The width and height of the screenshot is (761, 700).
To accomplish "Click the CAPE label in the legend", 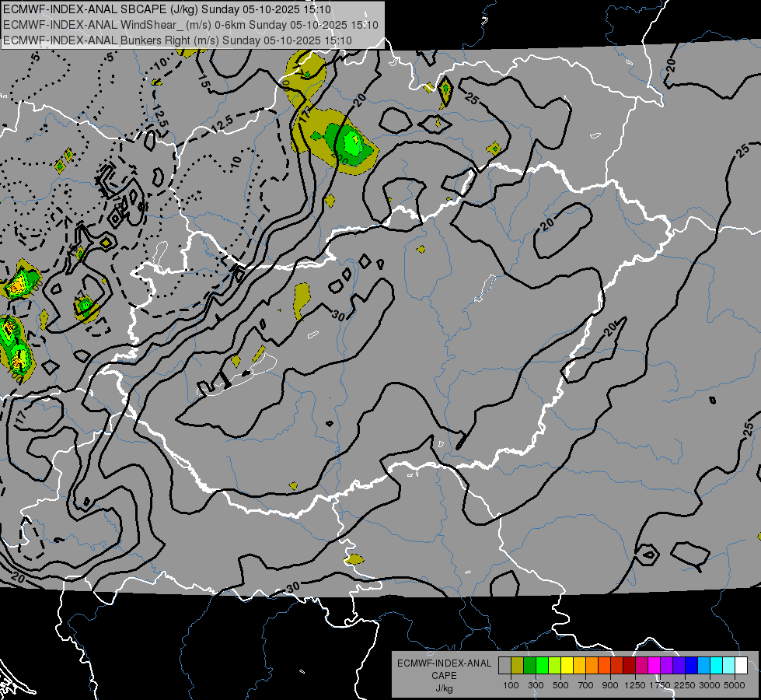I will tap(444, 676).
